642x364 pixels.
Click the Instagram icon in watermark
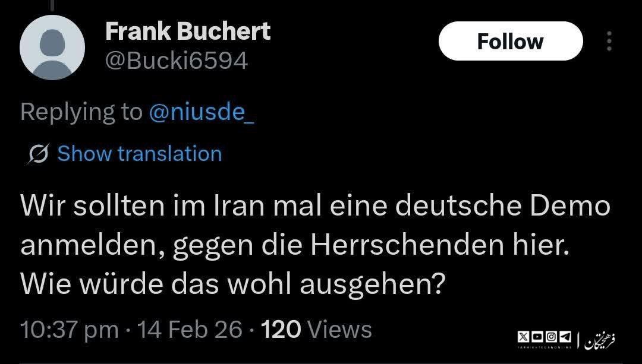550,337
